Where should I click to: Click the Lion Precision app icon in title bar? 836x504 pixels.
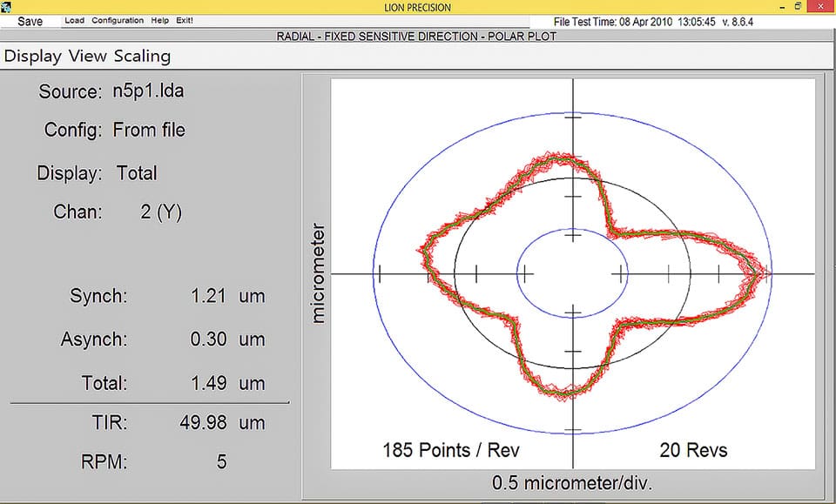6,6
